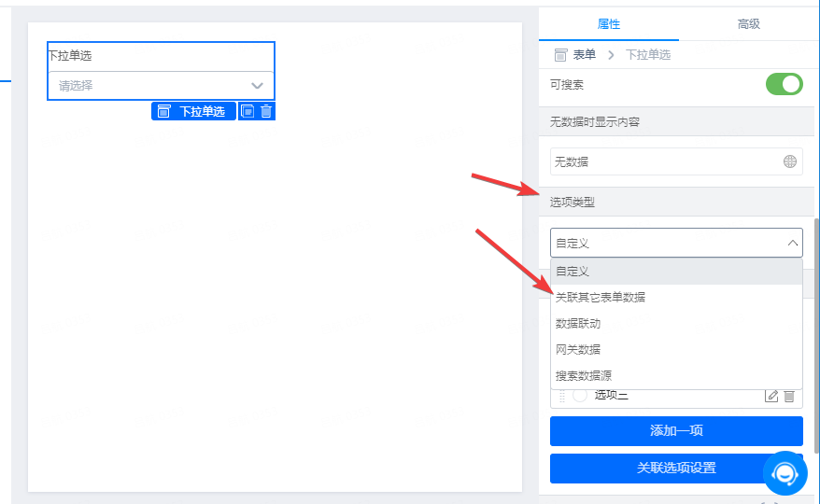Switch to the 高级 tab
The height and width of the screenshot is (504, 820).
[x=748, y=24]
